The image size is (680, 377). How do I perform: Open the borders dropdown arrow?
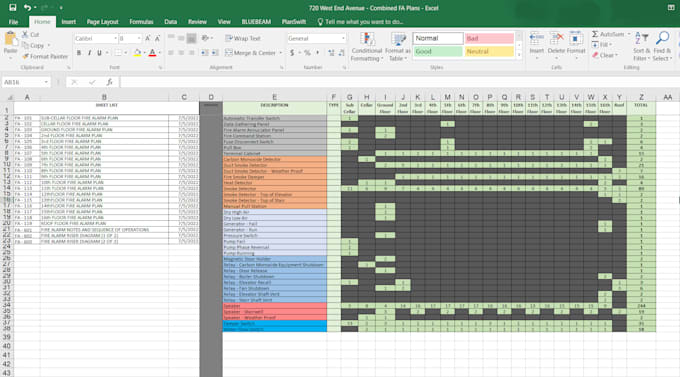point(126,53)
